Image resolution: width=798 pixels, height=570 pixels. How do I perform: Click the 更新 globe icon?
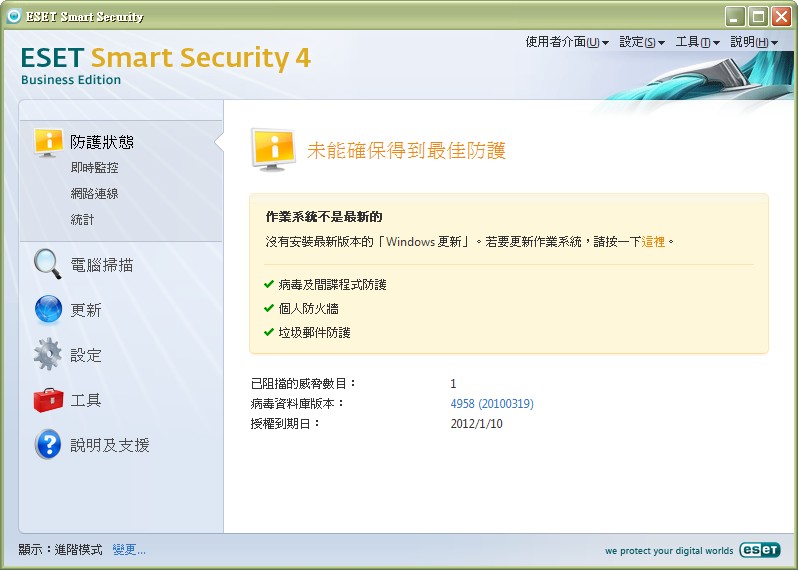tap(48, 310)
